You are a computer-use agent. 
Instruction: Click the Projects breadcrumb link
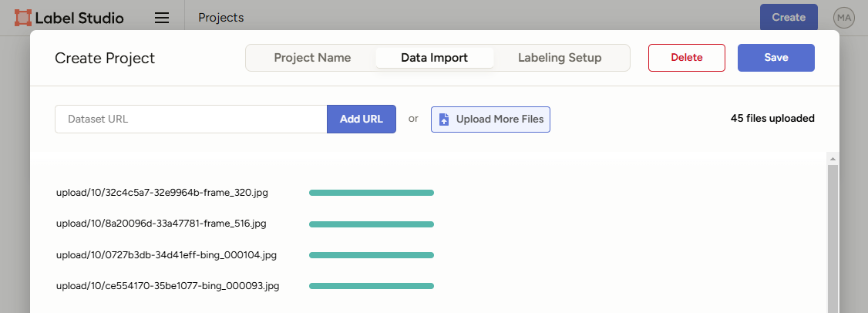(x=220, y=18)
